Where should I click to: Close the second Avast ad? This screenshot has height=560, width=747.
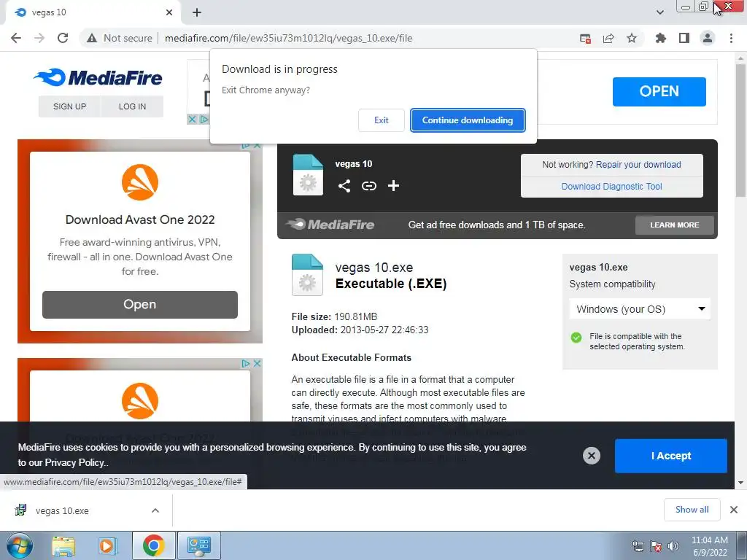tap(258, 363)
